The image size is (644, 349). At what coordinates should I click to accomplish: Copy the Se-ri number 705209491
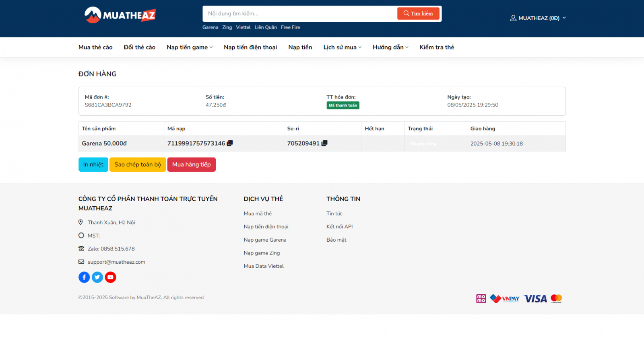click(324, 143)
